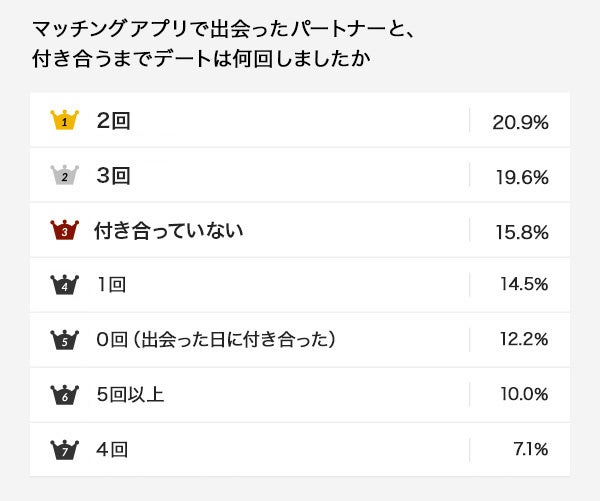Select the 4回 answer label
Screen dimensions: 600x501
(x=113, y=450)
